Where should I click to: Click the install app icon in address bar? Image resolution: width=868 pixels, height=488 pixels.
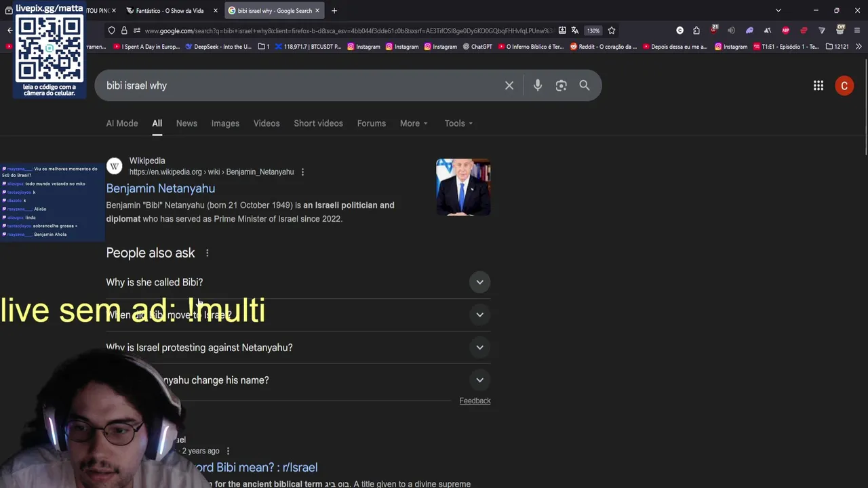[562, 30]
